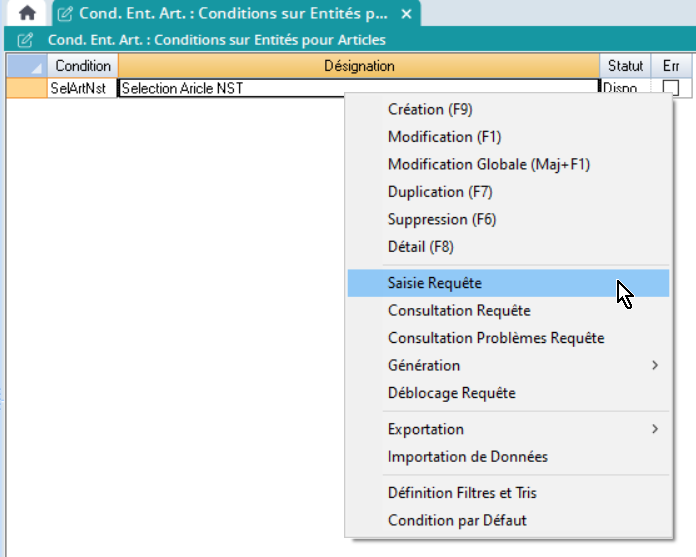Image resolution: width=696 pixels, height=557 pixels.
Task: Sort by the Désignation column header
Action: [x=359, y=66]
